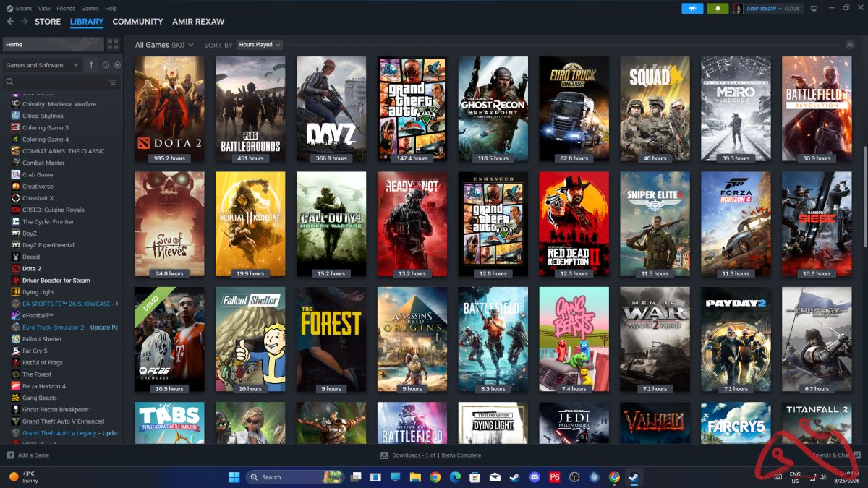
Task: Focus the sidebar game search field
Action: coord(54,82)
